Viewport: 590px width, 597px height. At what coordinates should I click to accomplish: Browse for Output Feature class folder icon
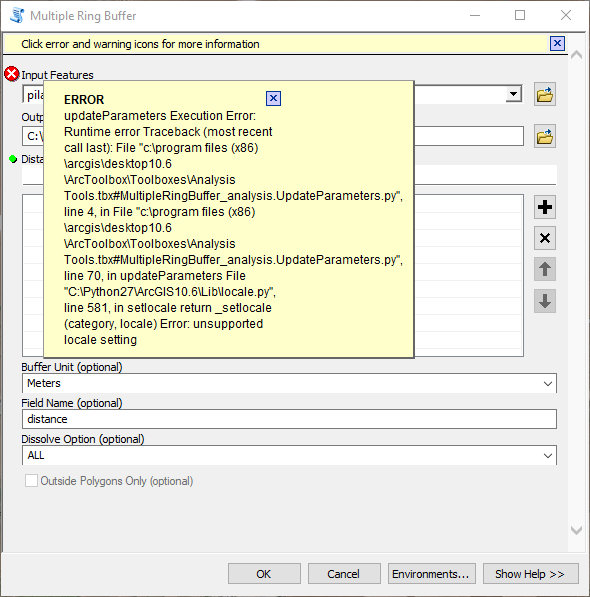(545, 136)
